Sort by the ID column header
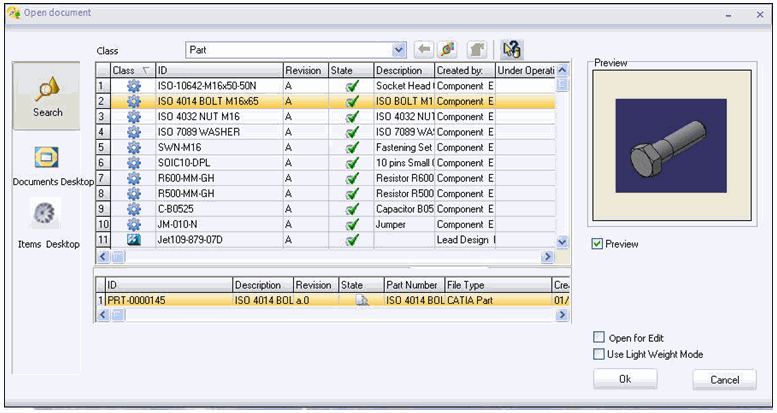777x413 pixels. 218,71
